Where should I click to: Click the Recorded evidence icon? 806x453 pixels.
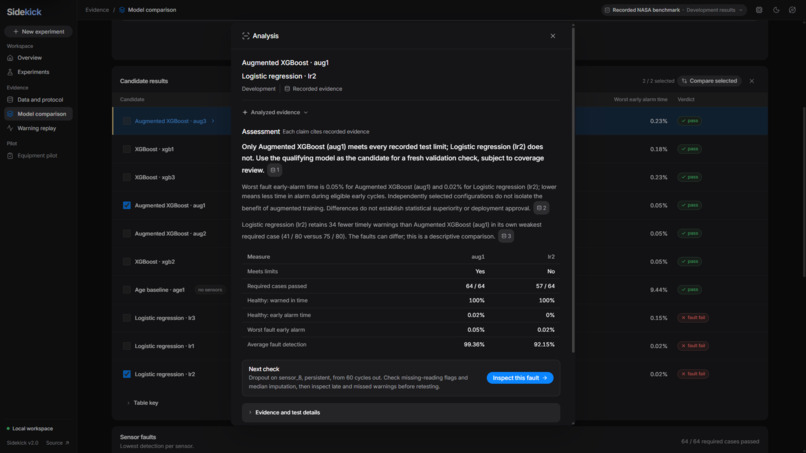(287, 89)
